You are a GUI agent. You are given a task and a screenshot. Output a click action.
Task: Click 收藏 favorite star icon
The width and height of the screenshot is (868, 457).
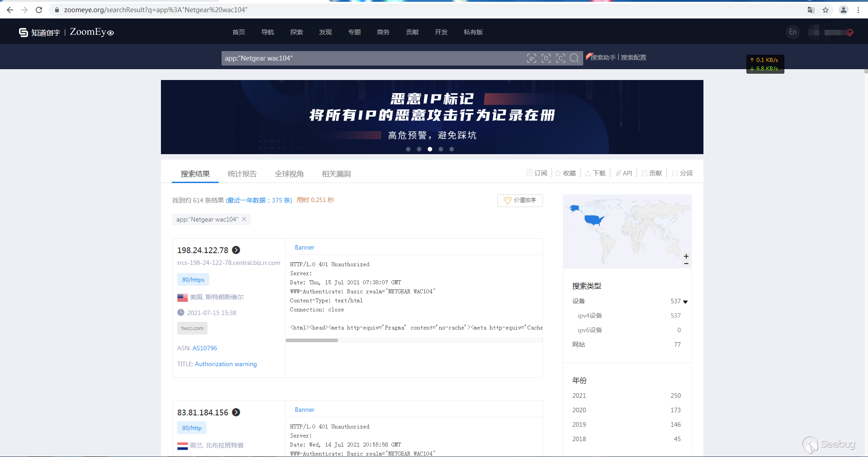coord(558,173)
